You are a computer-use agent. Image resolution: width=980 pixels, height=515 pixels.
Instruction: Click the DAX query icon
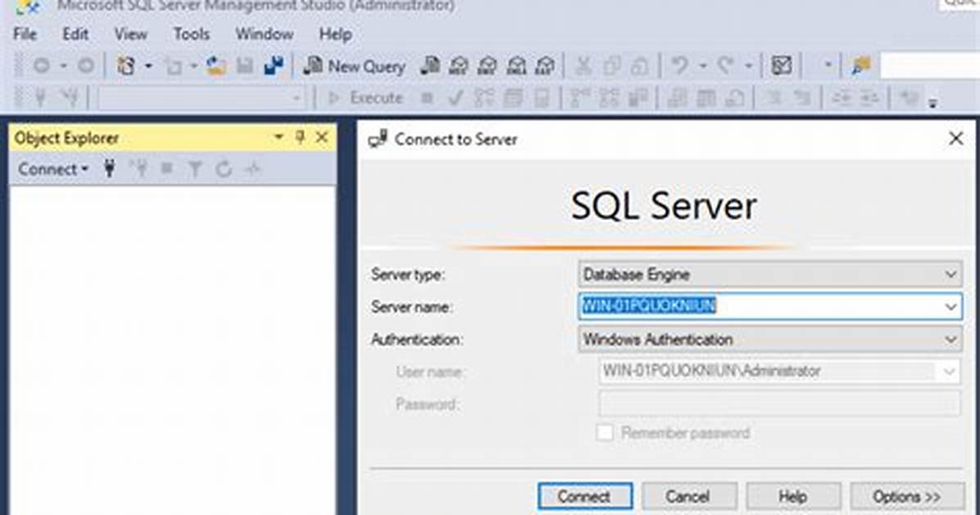[x=545, y=65]
